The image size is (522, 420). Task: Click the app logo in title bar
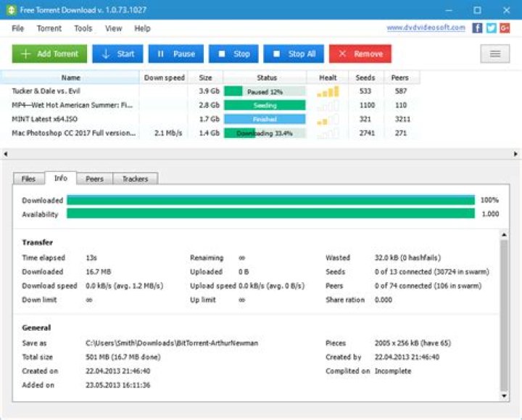click(x=11, y=10)
